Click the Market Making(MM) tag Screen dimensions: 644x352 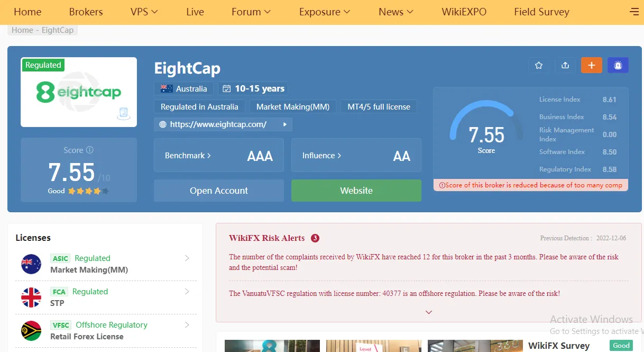(x=293, y=106)
